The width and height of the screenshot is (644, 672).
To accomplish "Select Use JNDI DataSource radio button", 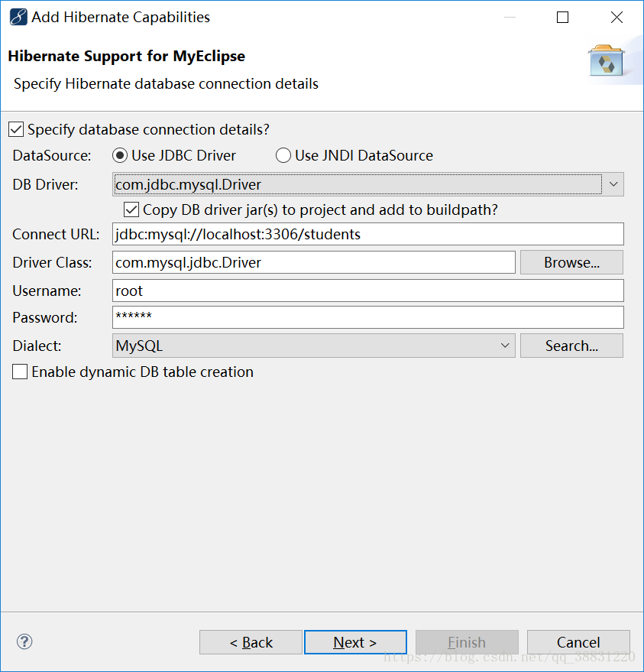I will [x=283, y=155].
